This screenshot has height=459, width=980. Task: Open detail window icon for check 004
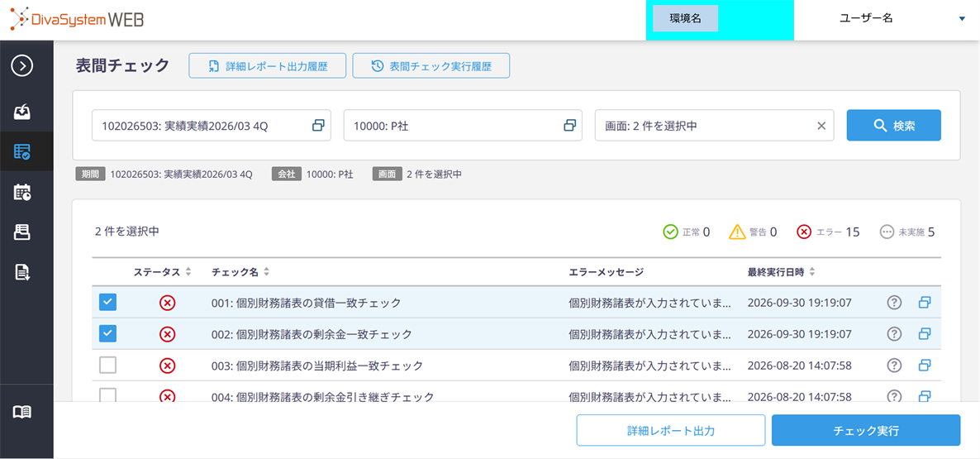coord(925,396)
